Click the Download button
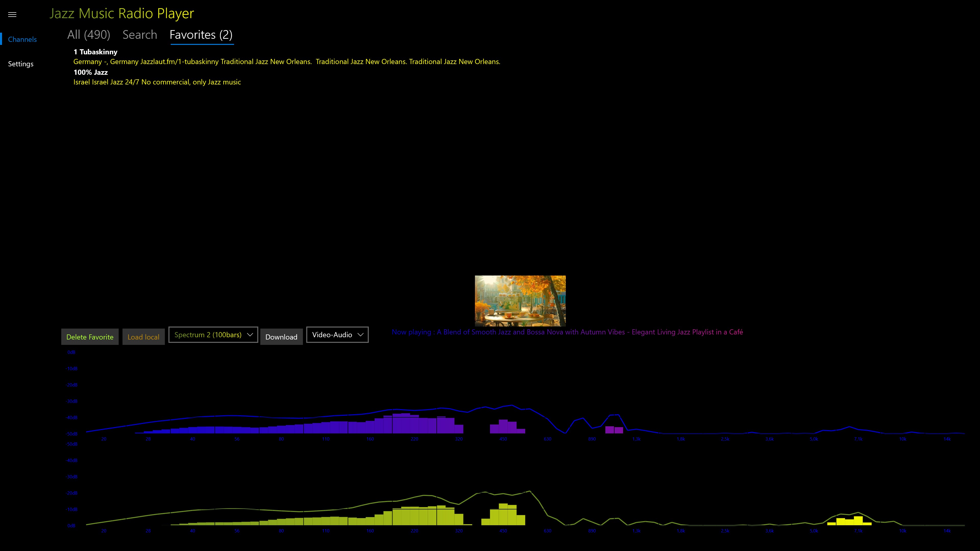The width and height of the screenshot is (980, 551). point(281,337)
